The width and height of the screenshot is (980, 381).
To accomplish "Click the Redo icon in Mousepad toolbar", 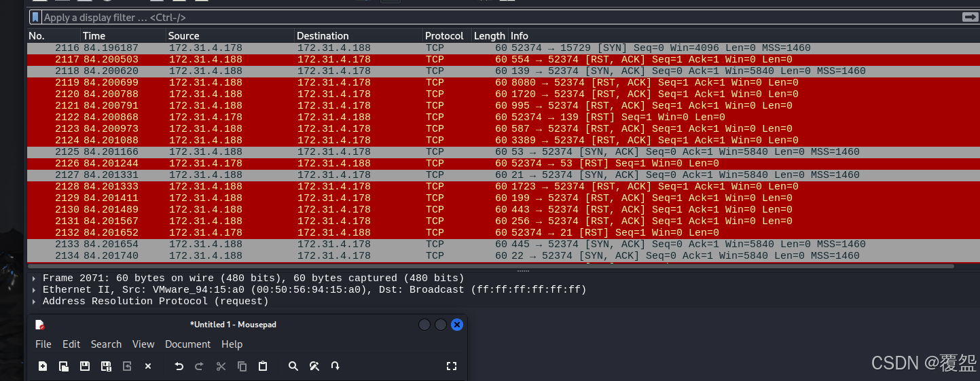I will click(x=199, y=366).
